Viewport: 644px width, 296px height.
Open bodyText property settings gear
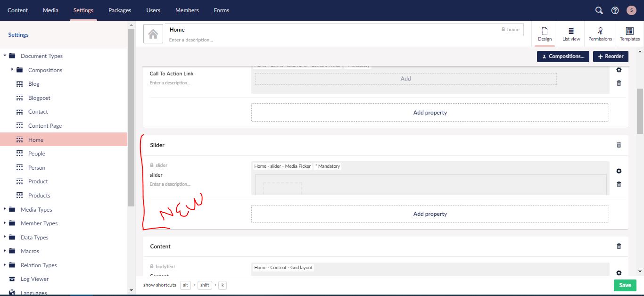pos(619,272)
